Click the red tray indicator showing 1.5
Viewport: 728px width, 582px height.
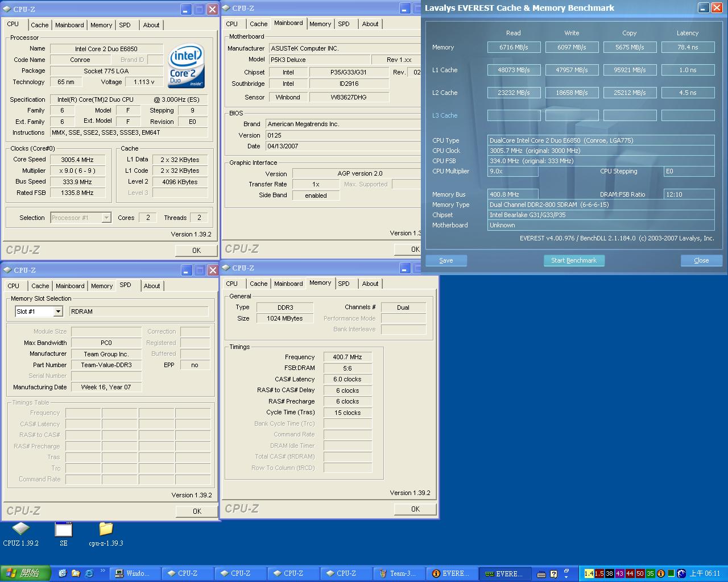[x=599, y=573]
